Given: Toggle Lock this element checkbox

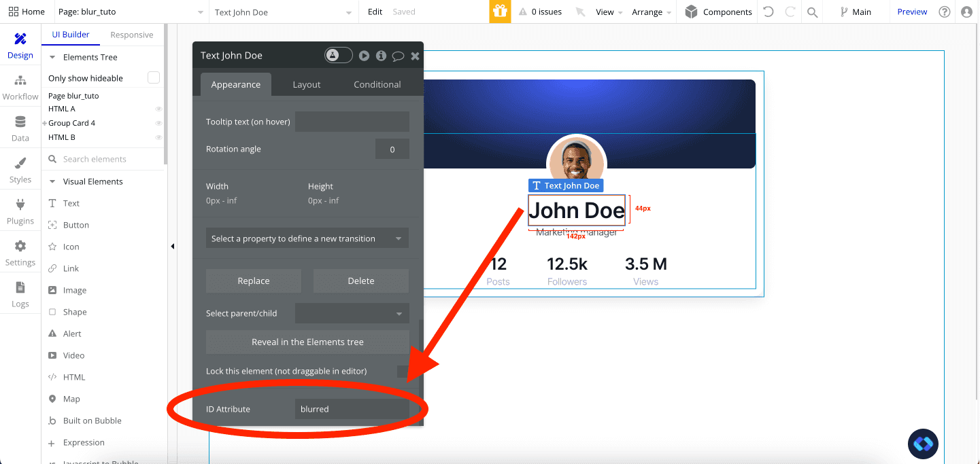Looking at the screenshot, I should (403, 371).
